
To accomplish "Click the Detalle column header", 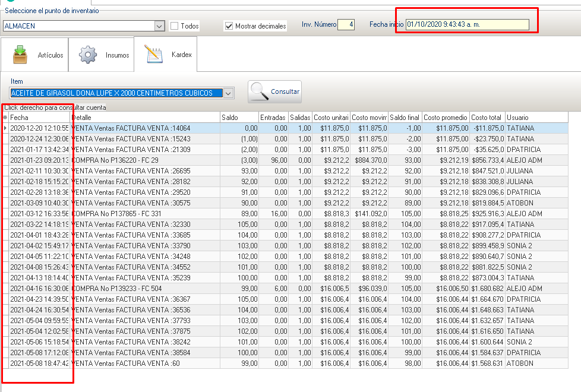I will coord(145,118).
